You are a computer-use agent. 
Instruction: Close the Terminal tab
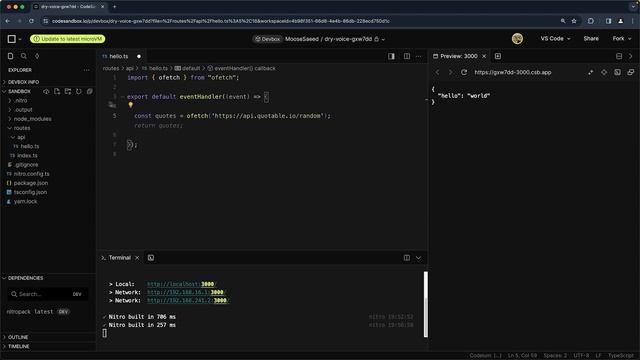click(x=137, y=258)
